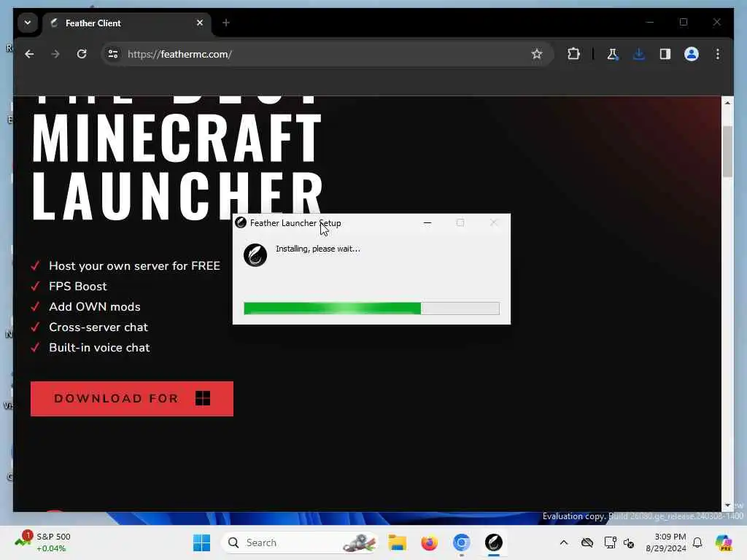Click the Feather logo in setup dialog
Screen dimensions: 747x560
[255, 254]
